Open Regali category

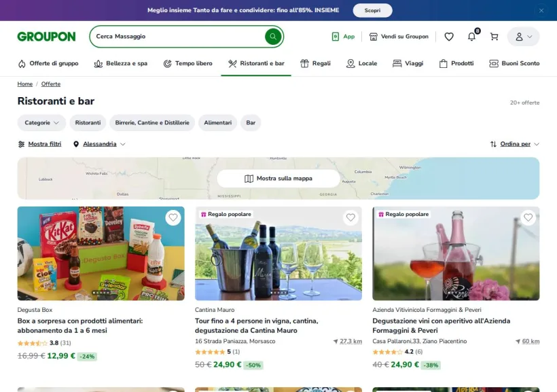[x=315, y=63]
